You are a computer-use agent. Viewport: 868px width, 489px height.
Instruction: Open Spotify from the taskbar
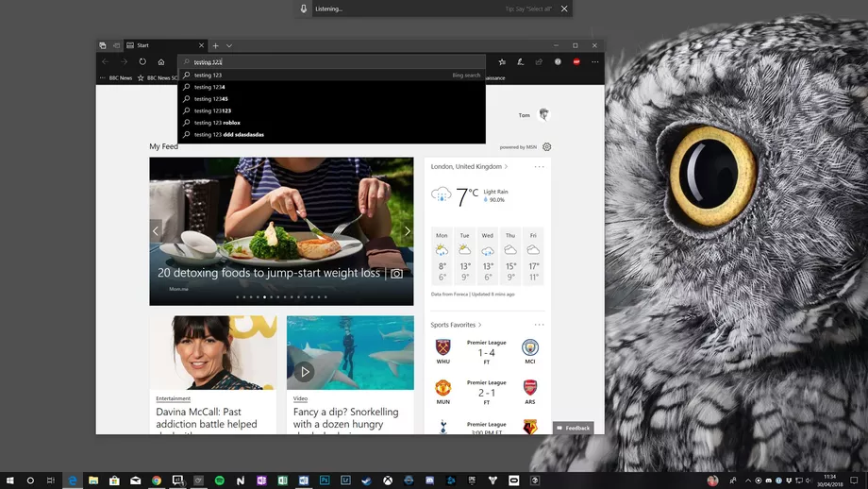[x=219, y=481]
